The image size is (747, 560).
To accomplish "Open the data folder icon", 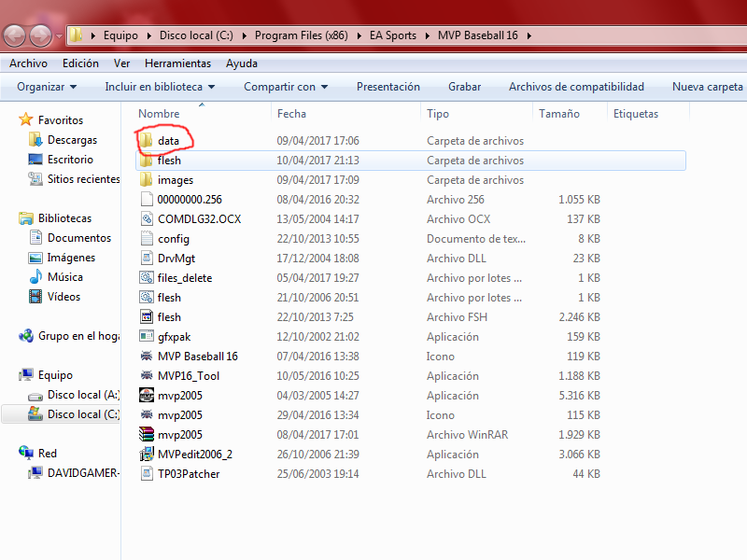I will [x=146, y=141].
